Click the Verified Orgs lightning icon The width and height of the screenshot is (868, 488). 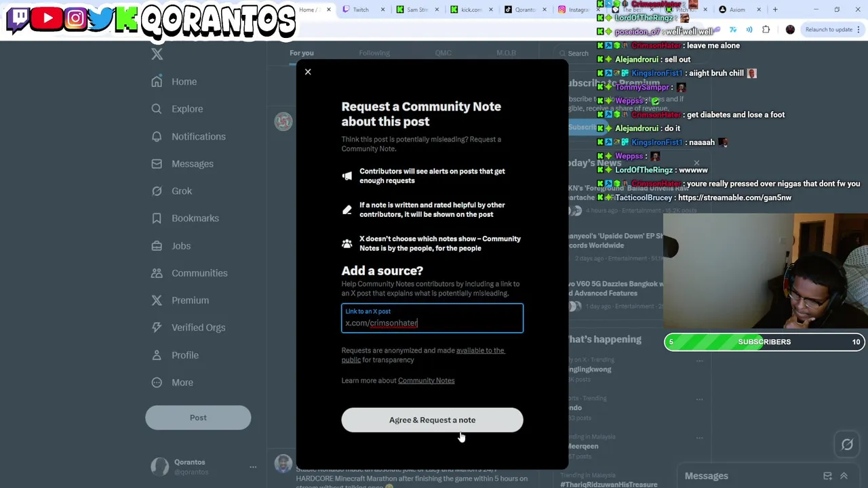[157, 327]
